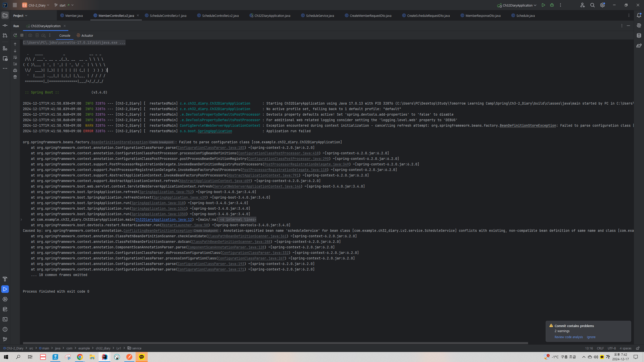The width and height of the screenshot is (644, 362).
Task: Click the Rerun application icon
Action: pos(15,35)
